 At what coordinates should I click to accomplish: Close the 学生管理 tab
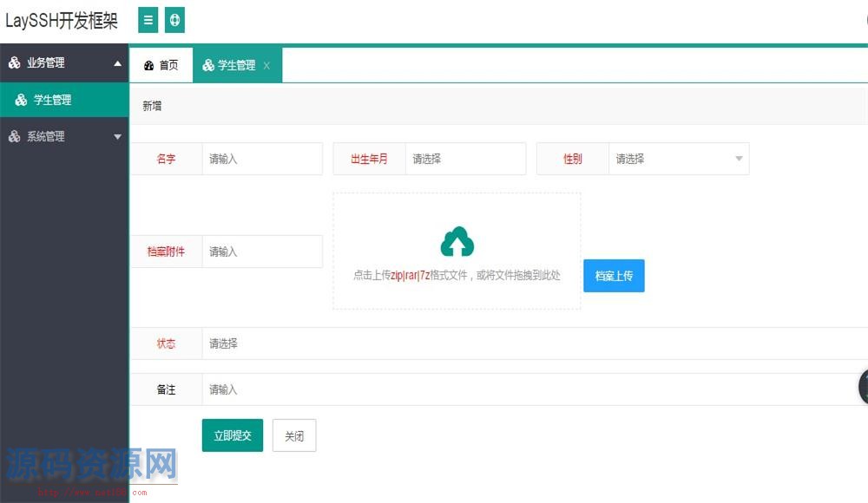(x=266, y=66)
